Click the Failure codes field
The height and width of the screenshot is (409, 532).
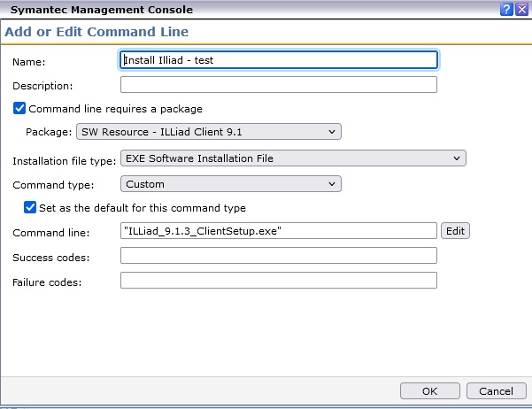click(x=279, y=281)
